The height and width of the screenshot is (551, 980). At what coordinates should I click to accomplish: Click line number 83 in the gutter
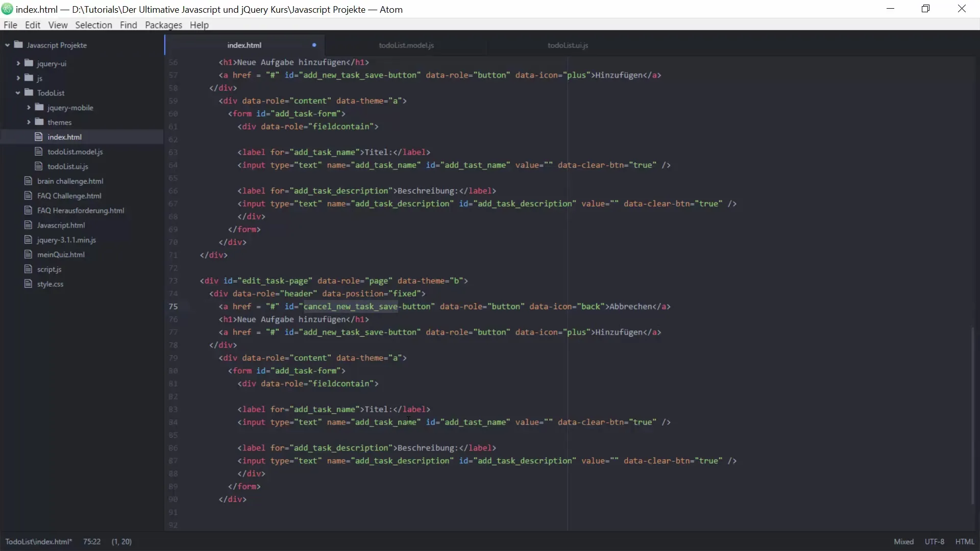point(173,409)
